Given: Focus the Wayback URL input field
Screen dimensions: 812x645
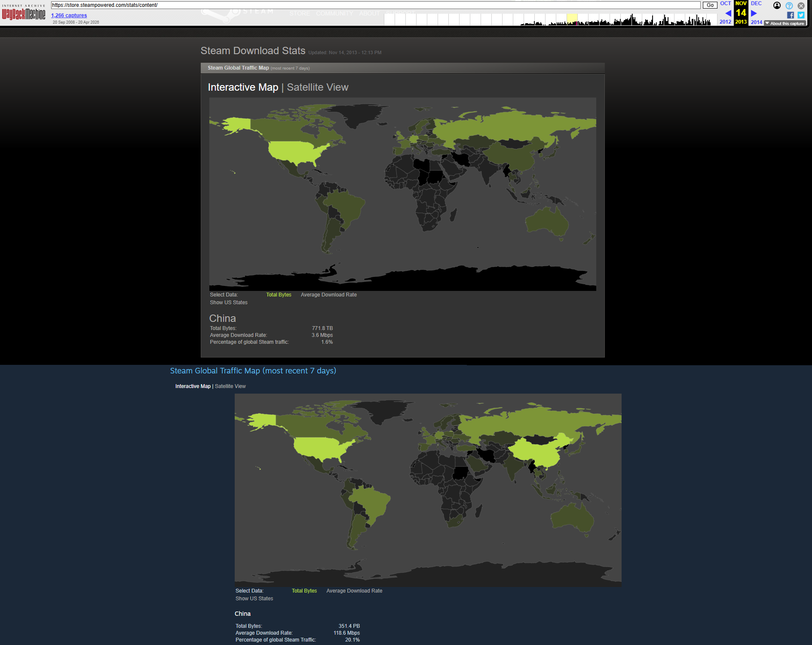Looking at the screenshot, I should (x=376, y=5).
